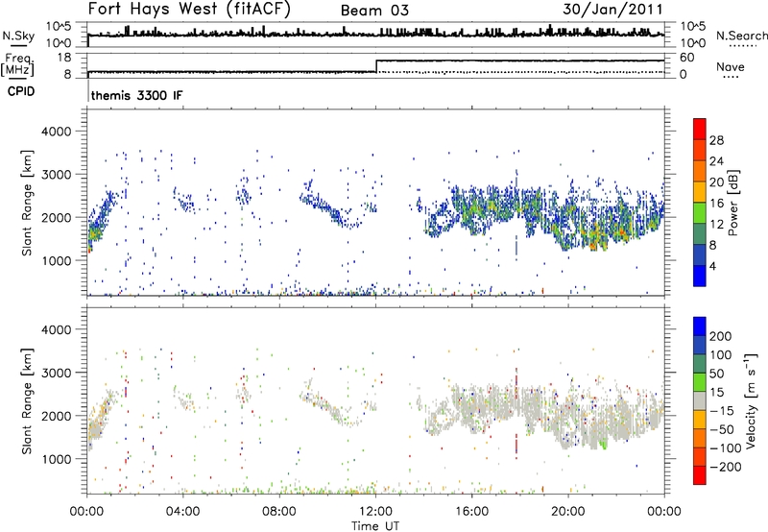Click the date "30/Jan/2011"
Screen dimensions: 768x532
612,10
